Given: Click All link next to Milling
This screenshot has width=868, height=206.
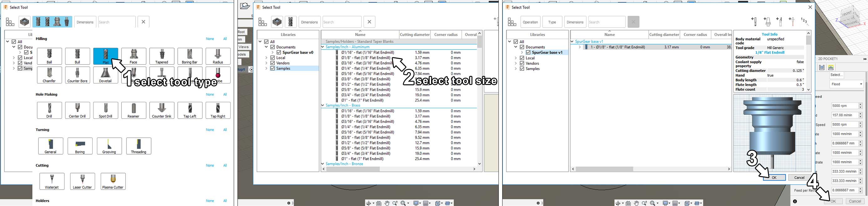Looking at the screenshot, I should pyautogui.click(x=225, y=39).
